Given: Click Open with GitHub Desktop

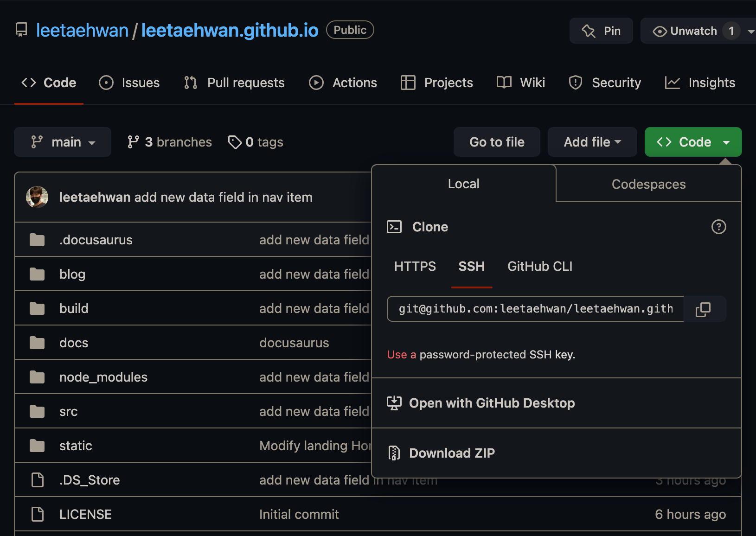Looking at the screenshot, I should coord(492,403).
